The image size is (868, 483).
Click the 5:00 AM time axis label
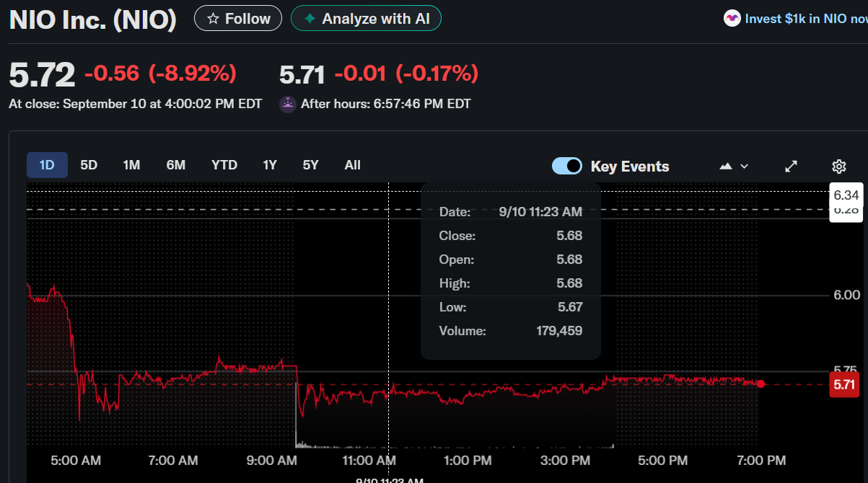pyautogui.click(x=76, y=460)
